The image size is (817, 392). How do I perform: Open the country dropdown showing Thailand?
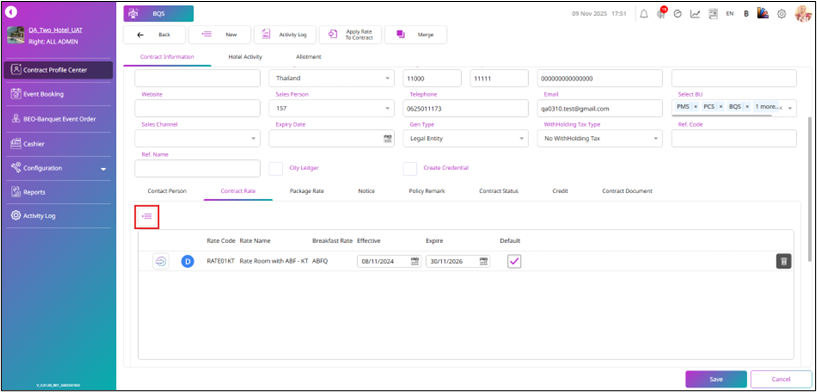[331, 78]
